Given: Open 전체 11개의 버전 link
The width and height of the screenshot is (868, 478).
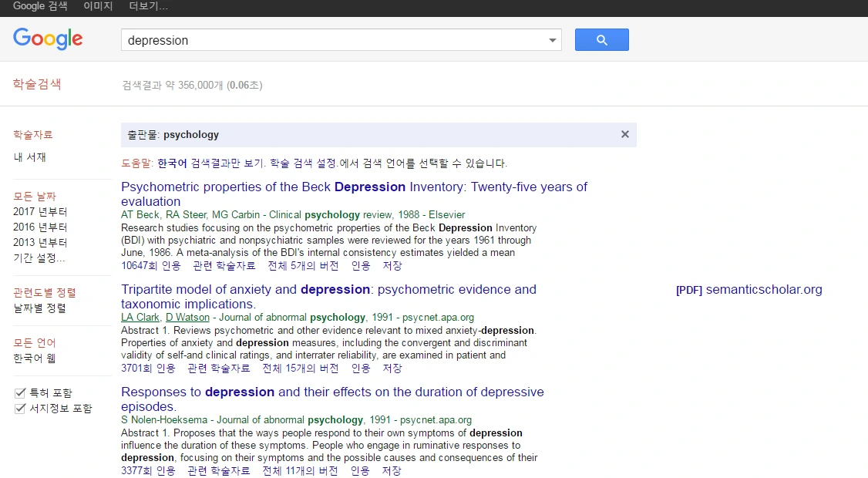Looking at the screenshot, I should (x=300, y=471).
